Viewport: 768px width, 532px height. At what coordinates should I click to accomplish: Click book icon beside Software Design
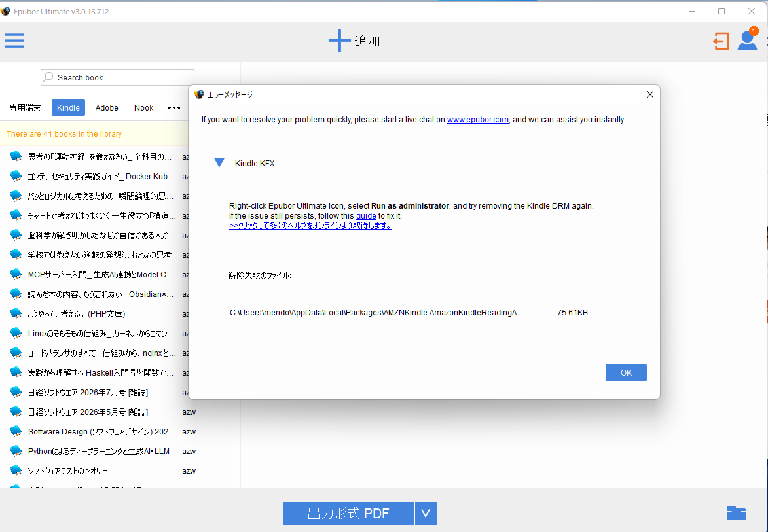point(16,431)
